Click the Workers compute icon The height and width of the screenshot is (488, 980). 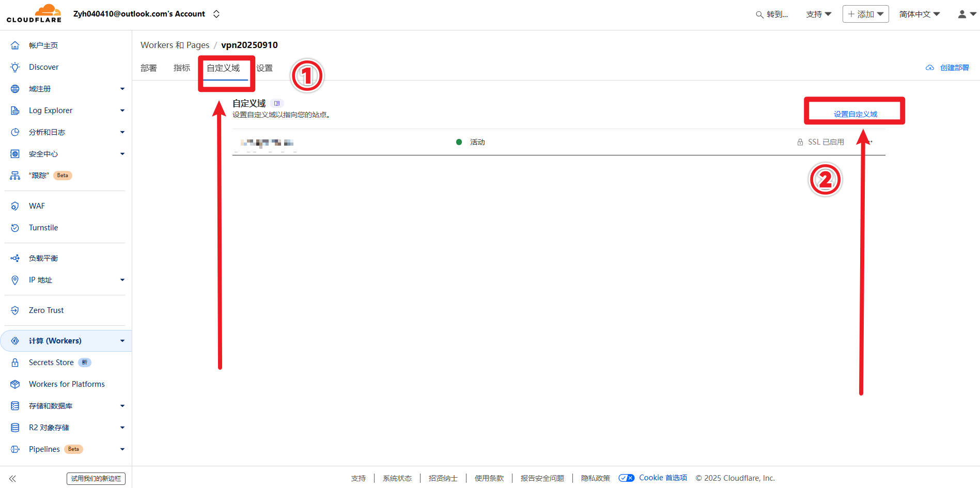coord(15,341)
